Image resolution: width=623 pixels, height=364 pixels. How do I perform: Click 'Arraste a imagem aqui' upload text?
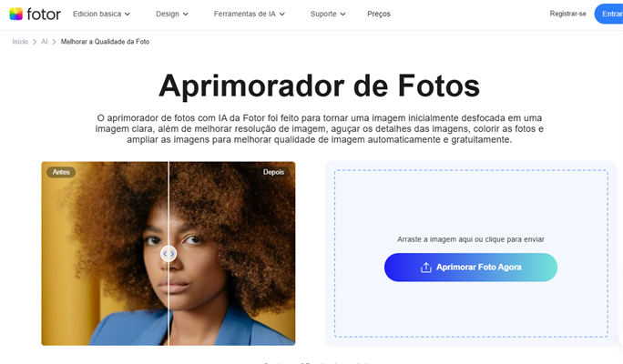[471, 239]
